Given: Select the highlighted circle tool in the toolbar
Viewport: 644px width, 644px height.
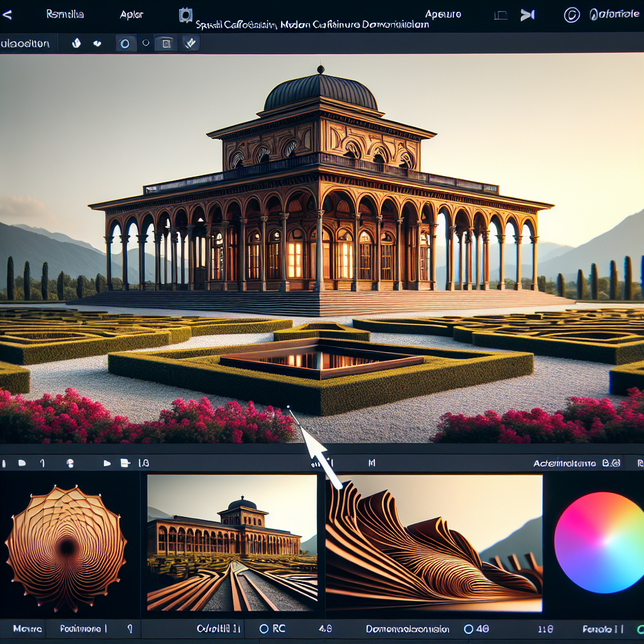Looking at the screenshot, I should pyautogui.click(x=125, y=43).
